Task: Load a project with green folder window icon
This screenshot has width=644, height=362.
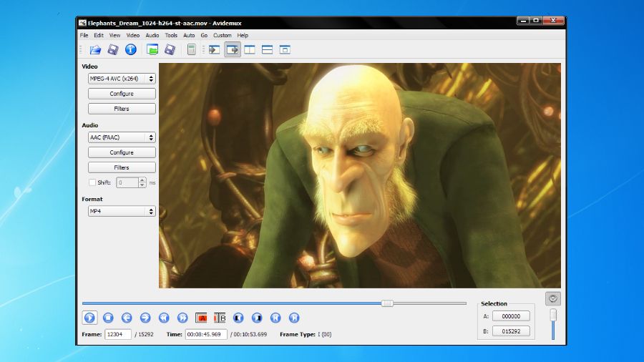Action: pyautogui.click(x=152, y=49)
